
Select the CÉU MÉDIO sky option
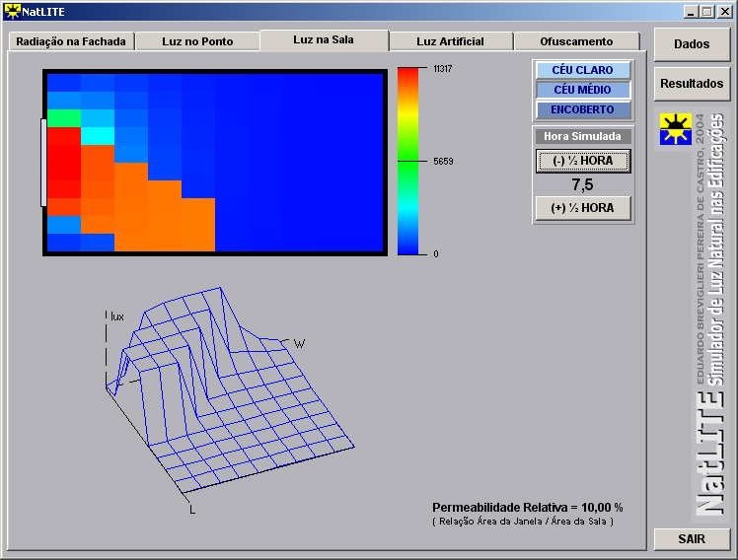[x=582, y=90]
